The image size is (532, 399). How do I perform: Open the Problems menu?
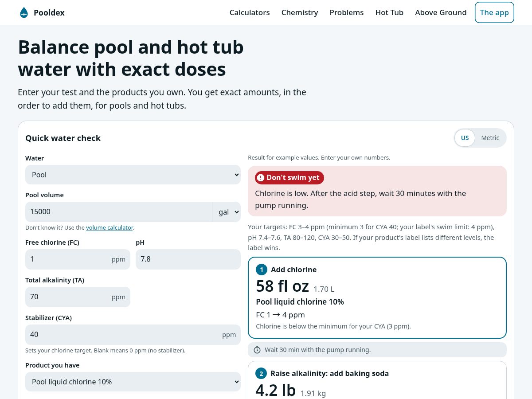coord(347,12)
